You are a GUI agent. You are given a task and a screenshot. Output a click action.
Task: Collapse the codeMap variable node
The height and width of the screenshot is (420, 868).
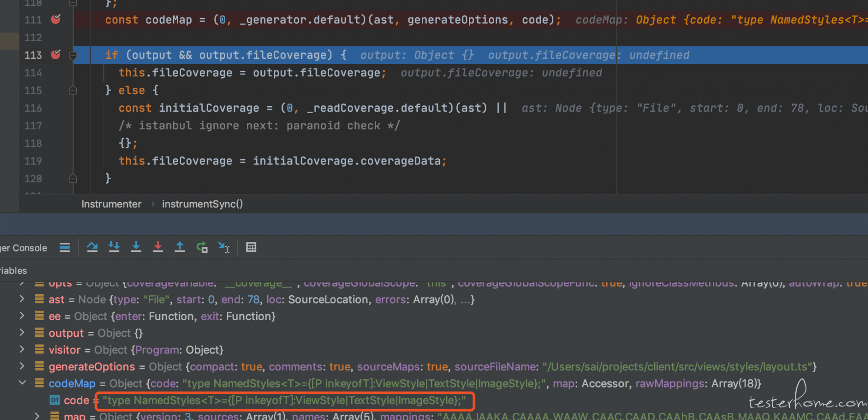(22, 382)
